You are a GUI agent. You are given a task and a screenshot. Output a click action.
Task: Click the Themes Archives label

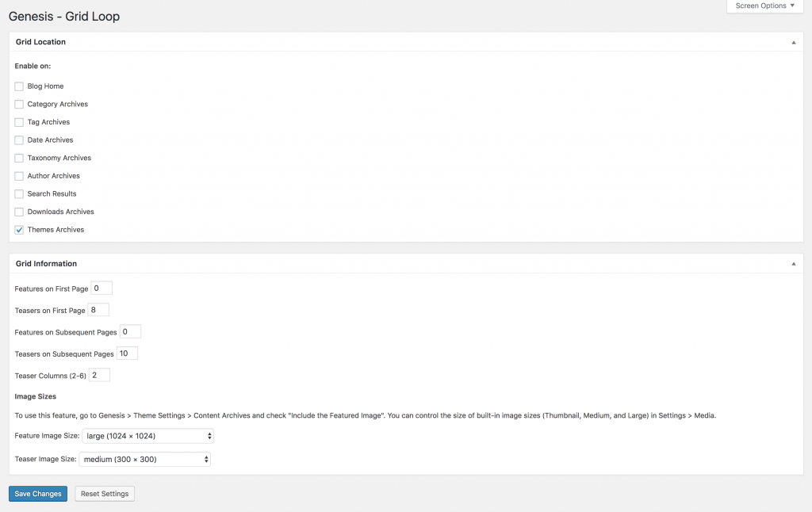[x=56, y=230]
